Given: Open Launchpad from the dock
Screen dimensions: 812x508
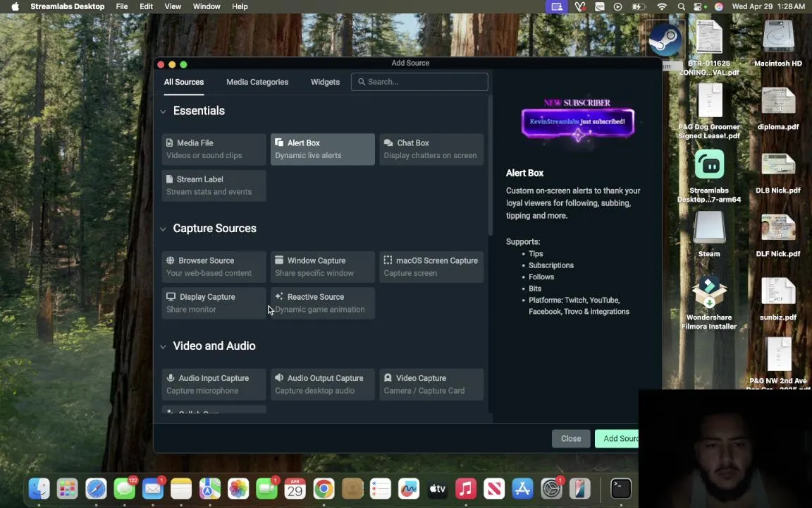Looking at the screenshot, I should click(x=68, y=488).
